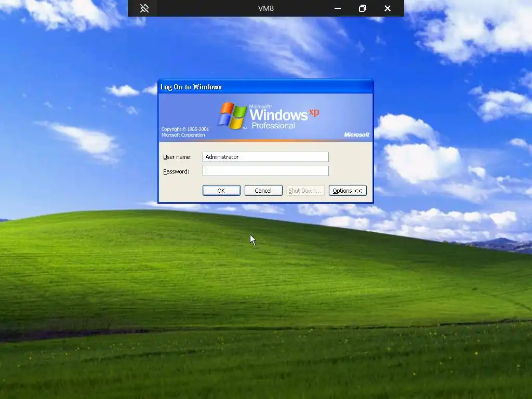
Task: Restore down the VM8 viewer window
Action: tap(362, 8)
